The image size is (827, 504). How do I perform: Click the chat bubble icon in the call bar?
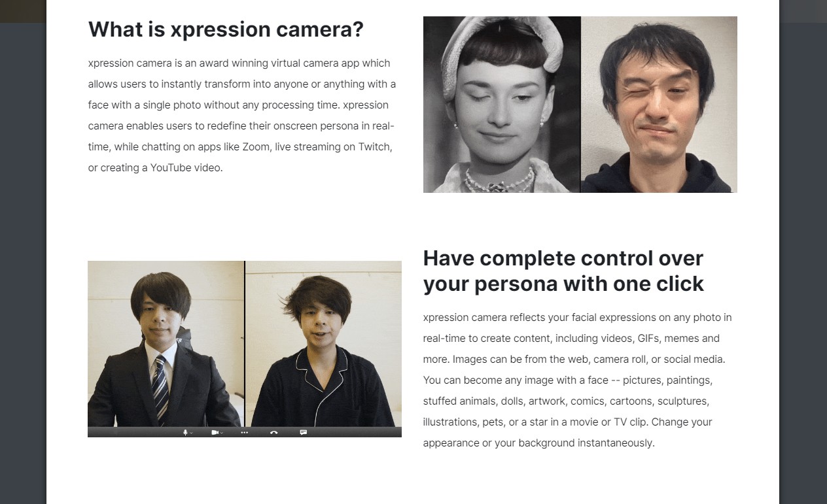point(303,432)
